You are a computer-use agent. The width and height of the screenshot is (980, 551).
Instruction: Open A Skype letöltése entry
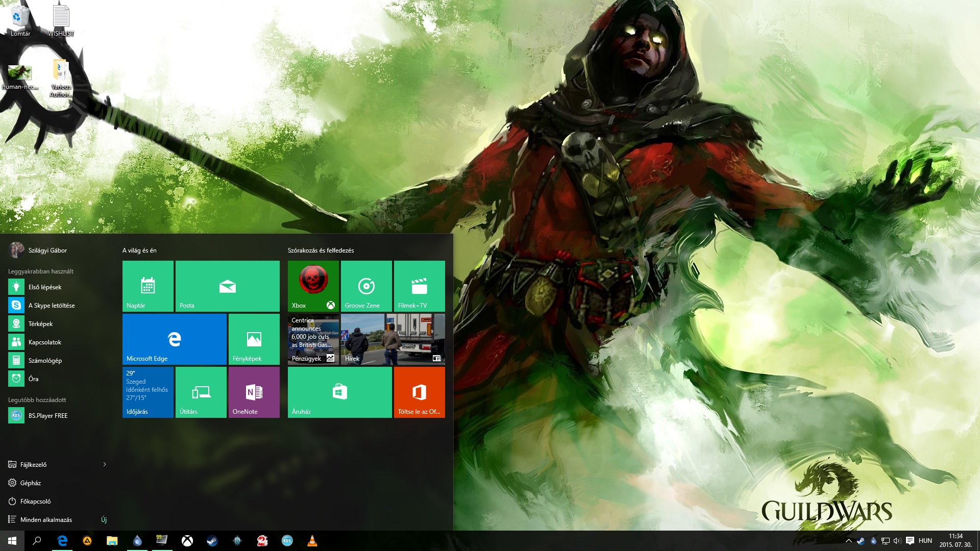click(x=56, y=306)
